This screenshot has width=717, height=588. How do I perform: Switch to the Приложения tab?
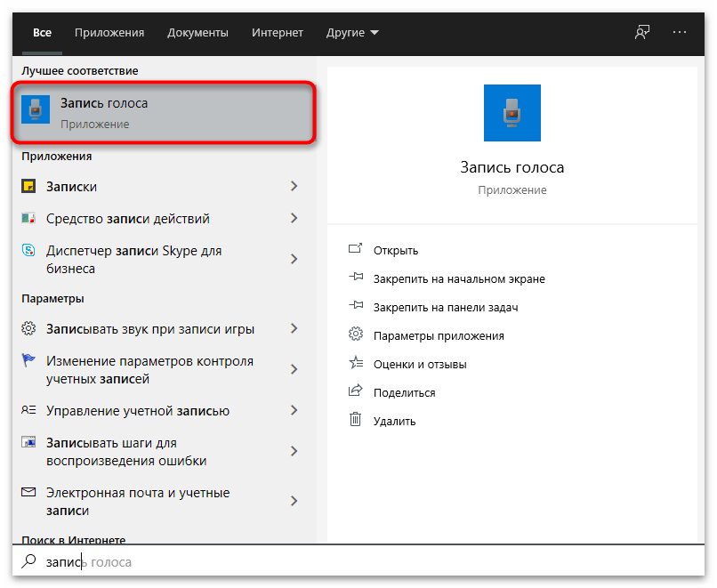(x=109, y=33)
